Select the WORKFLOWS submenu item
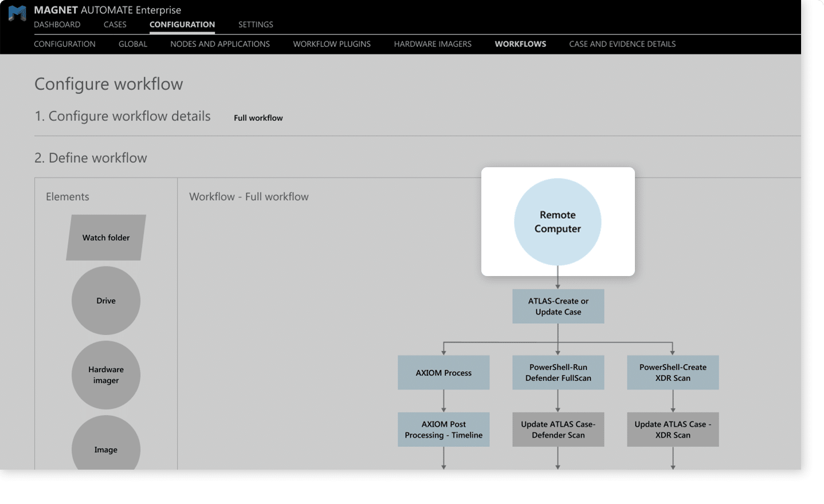This screenshot has width=824, height=504. pyautogui.click(x=520, y=44)
